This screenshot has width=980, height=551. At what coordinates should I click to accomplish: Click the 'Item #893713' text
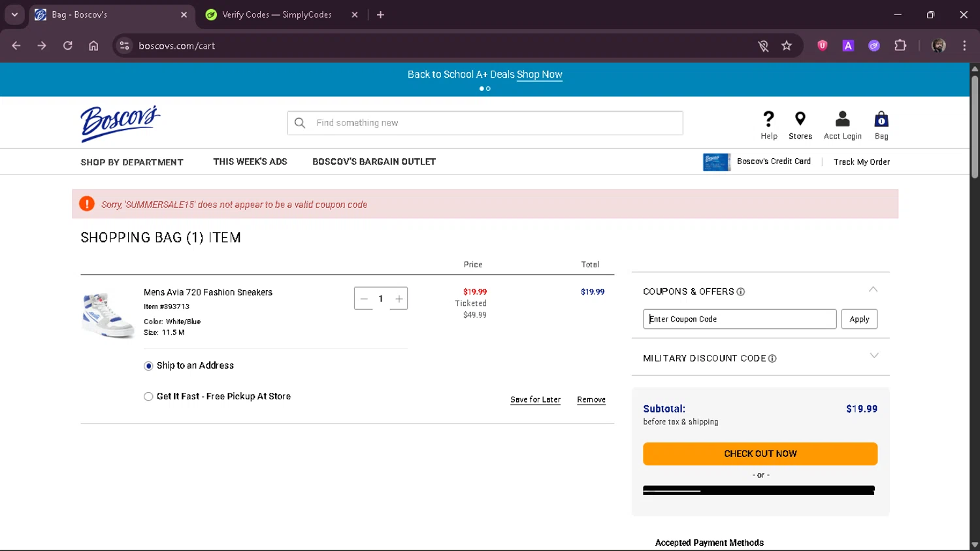[x=167, y=307]
